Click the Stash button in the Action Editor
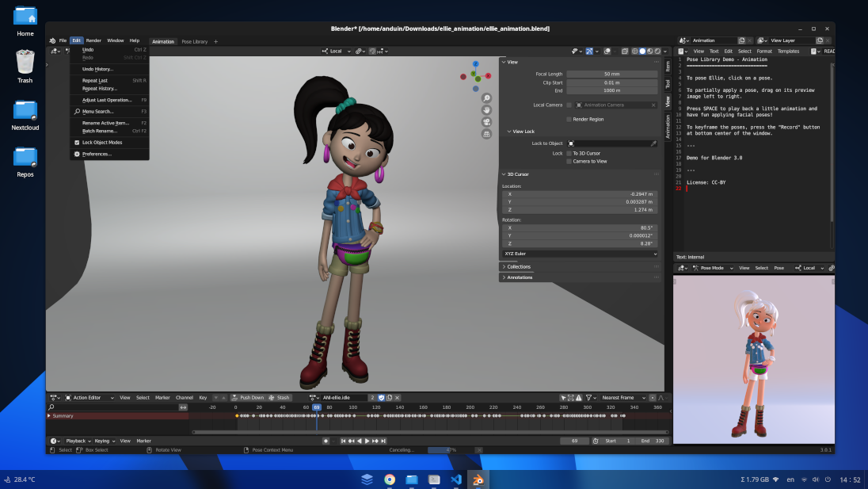This screenshot has height=489, width=868. point(280,397)
